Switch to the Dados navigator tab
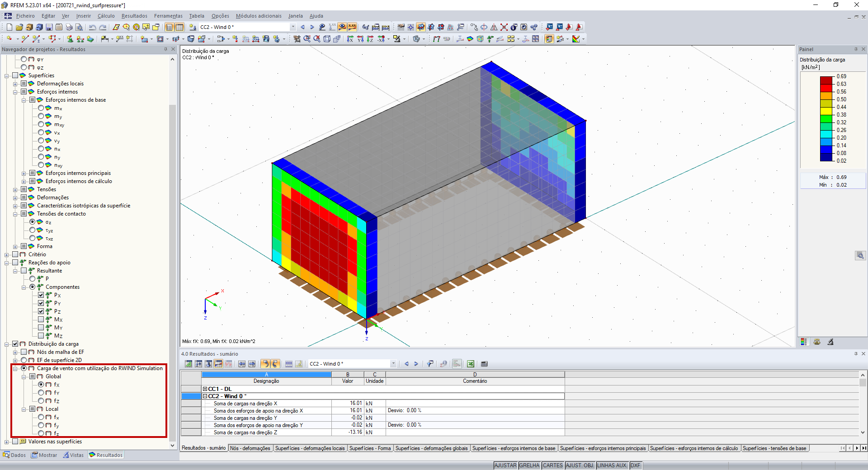 pos(14,455)
